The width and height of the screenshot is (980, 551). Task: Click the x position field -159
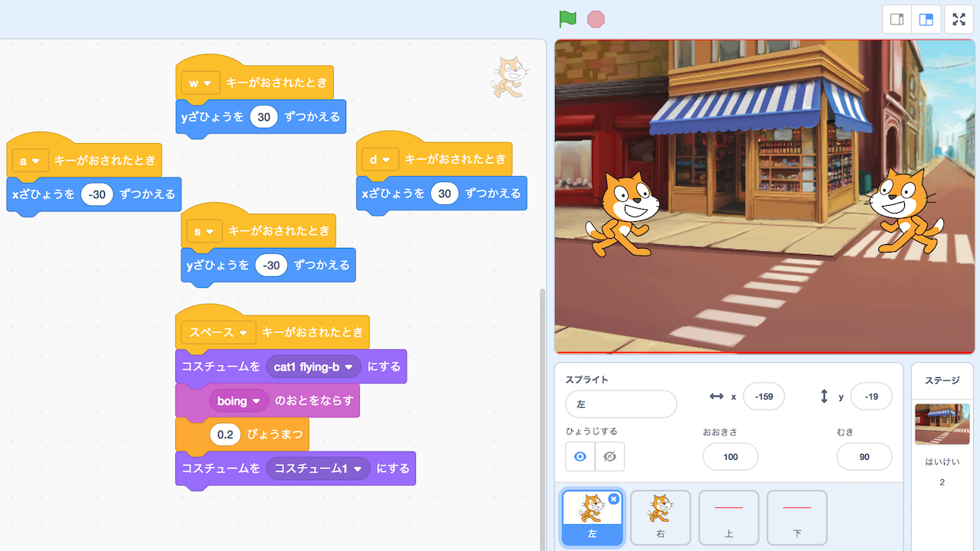click(x=763, y=396)
